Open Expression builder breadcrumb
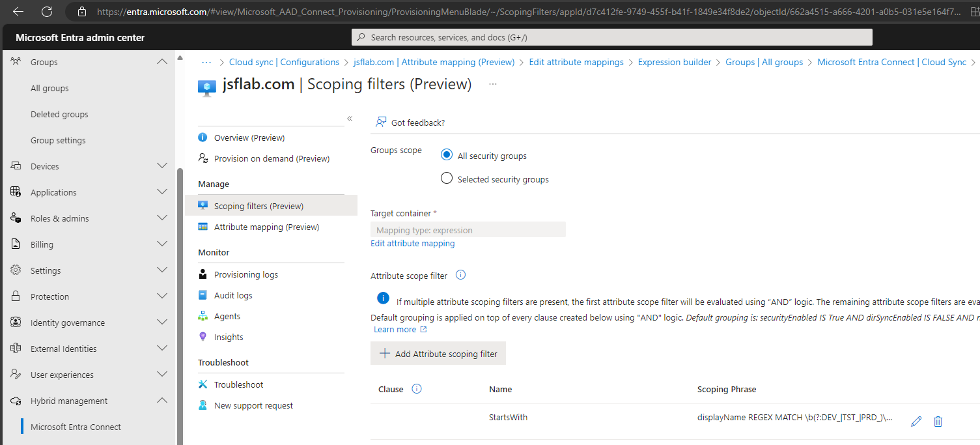Image resolution: width=980 pixels, height=445 pixels. coord(675,62)
